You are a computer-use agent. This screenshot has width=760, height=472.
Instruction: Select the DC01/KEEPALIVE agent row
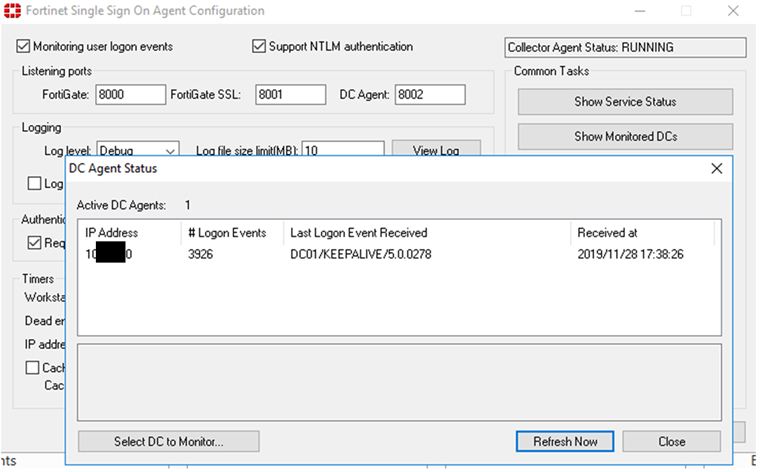[398, 254]
